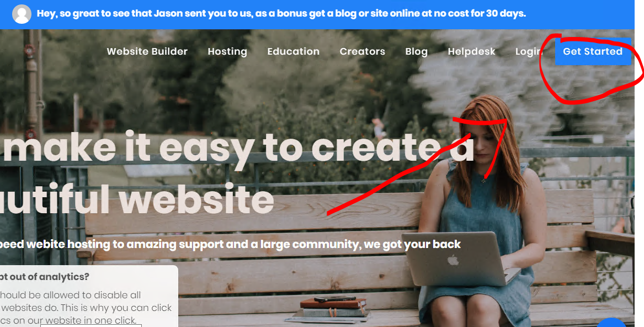Select Creators in the navigation bar

[362, 51]
